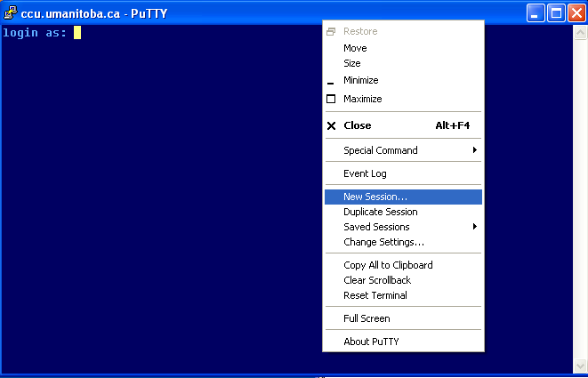Select Copy All to Clipboard
The width and height of the screenshot is (588, 378).
388,265
